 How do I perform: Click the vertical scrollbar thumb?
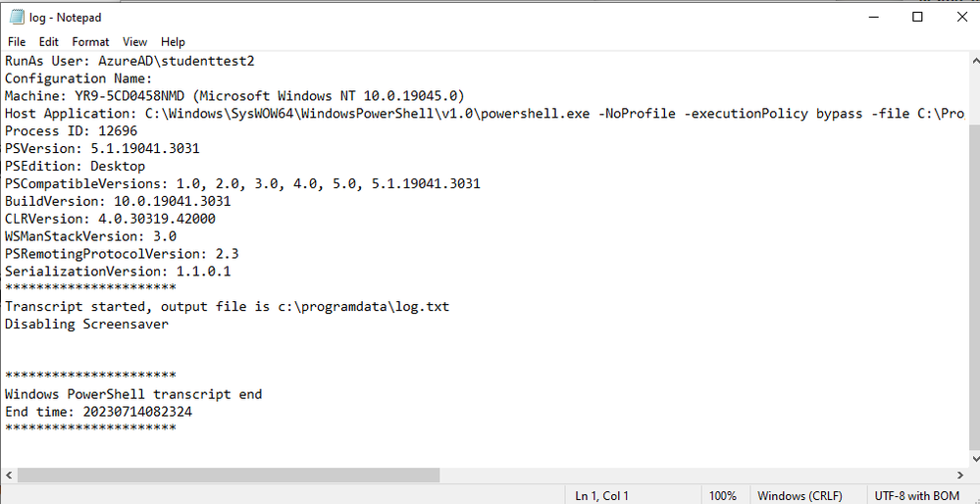click(x=974, y=286)
